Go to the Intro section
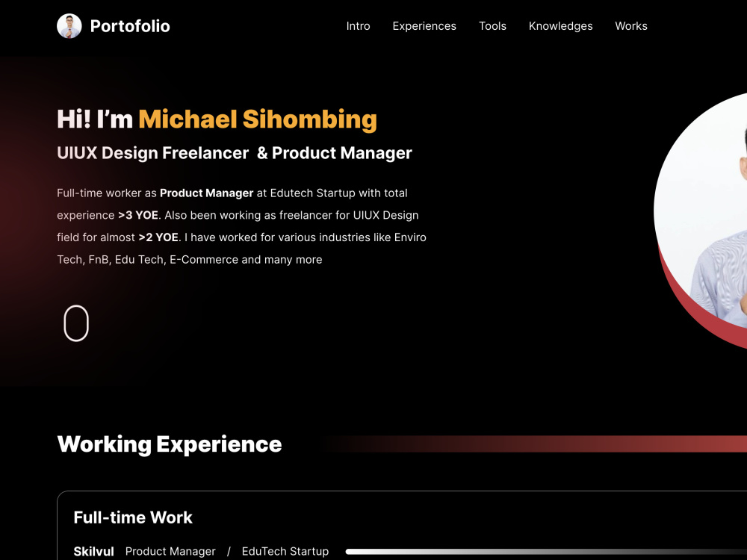 pyautogui.click(x=358, y=26)
